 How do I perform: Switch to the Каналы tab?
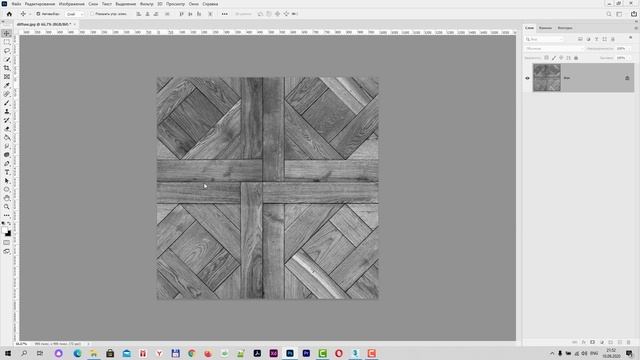(545, 28)
